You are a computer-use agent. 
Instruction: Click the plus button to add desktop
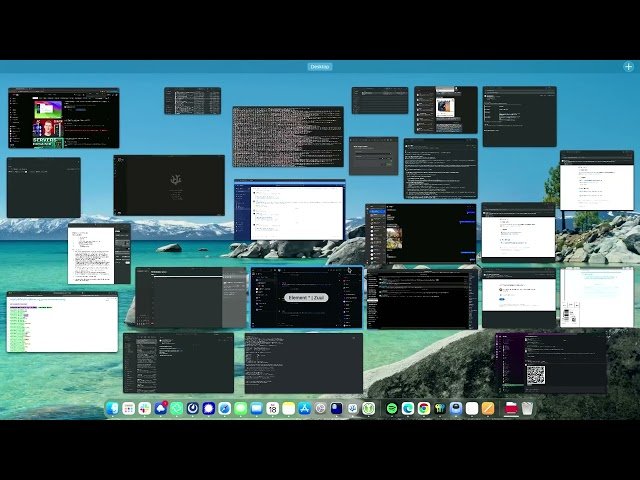click(628, 67)
